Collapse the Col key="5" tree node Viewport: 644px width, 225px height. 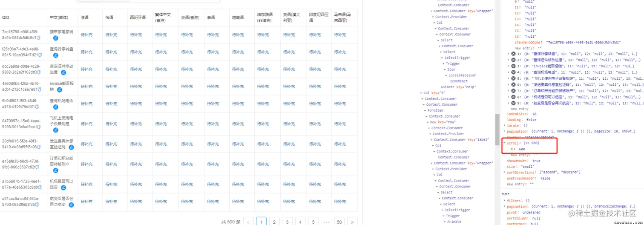click(421, 92)
